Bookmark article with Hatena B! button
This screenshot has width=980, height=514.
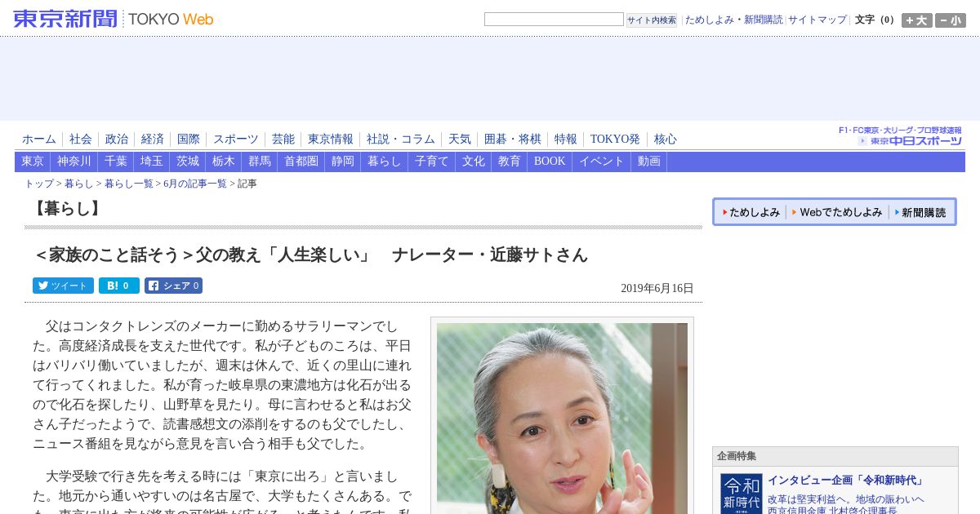119,286
